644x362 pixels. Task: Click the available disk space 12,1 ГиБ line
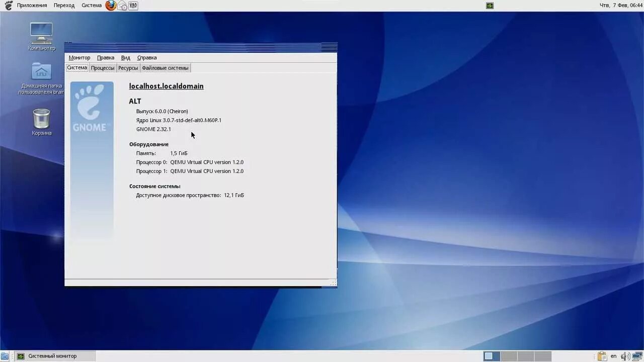190,195
